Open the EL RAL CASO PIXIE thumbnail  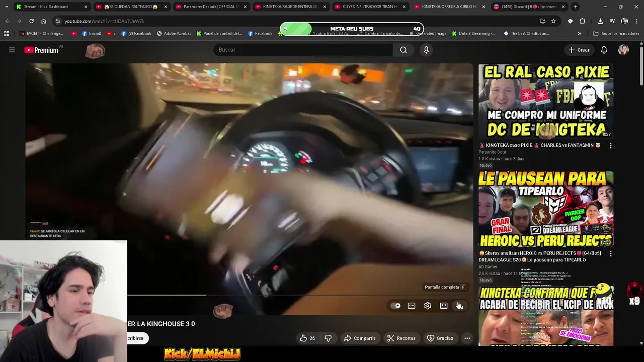point(546,101)
